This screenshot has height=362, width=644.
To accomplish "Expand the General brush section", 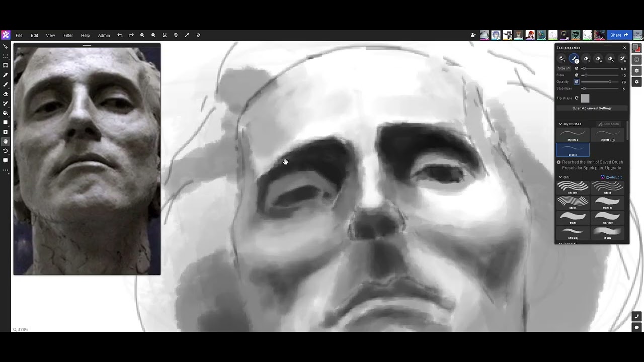I will pyautogui.click(x=560, y=243).
